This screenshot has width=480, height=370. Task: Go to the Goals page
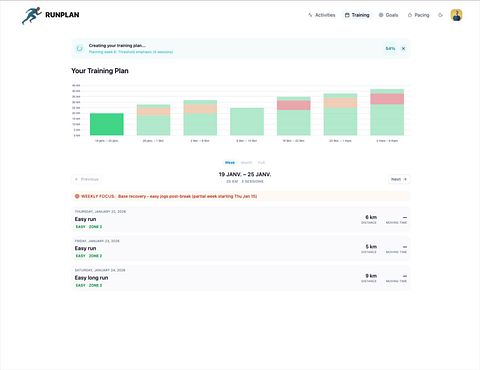click(x=388, y=15)
